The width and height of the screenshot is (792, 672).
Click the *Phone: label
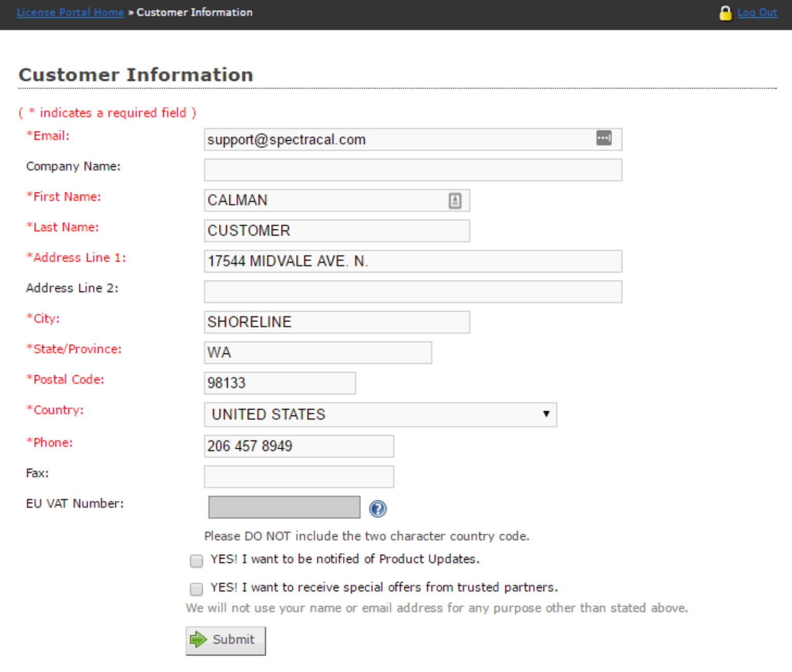pos(49,443)
